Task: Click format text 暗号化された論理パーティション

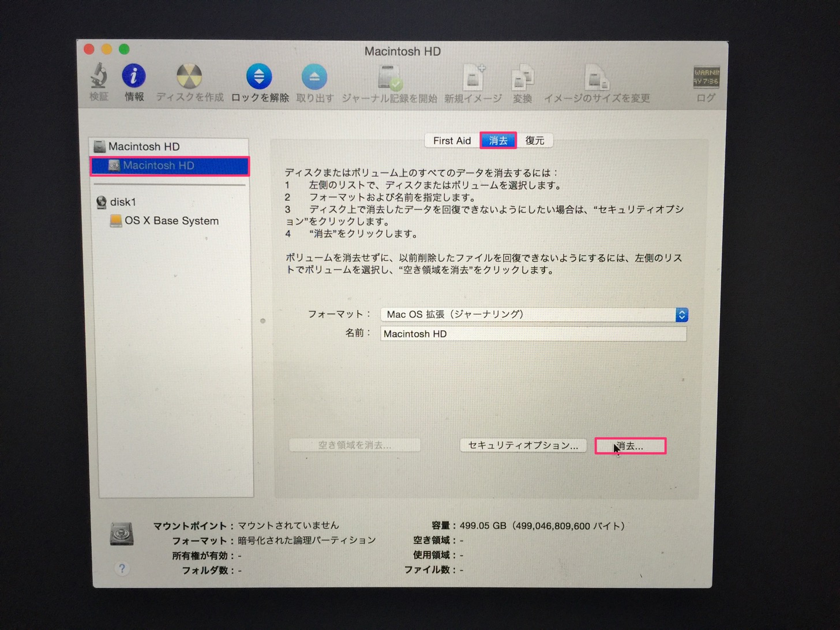Action: click(x=307, y=541)
